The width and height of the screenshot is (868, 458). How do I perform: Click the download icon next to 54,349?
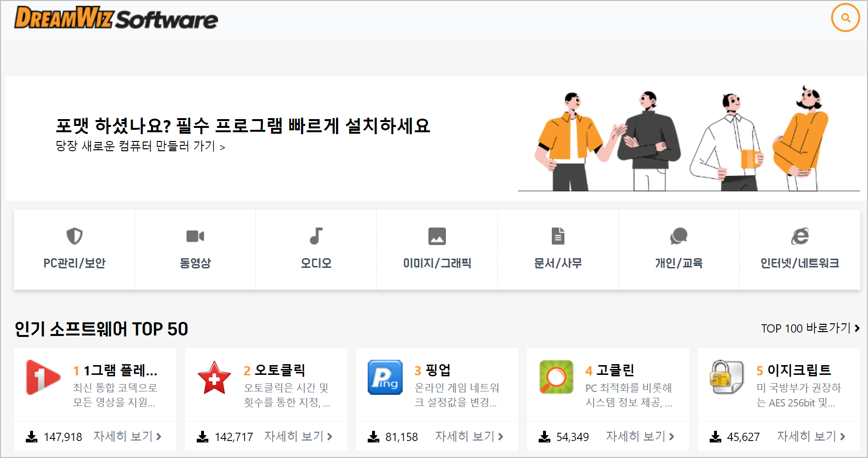[x=545, y=437]
